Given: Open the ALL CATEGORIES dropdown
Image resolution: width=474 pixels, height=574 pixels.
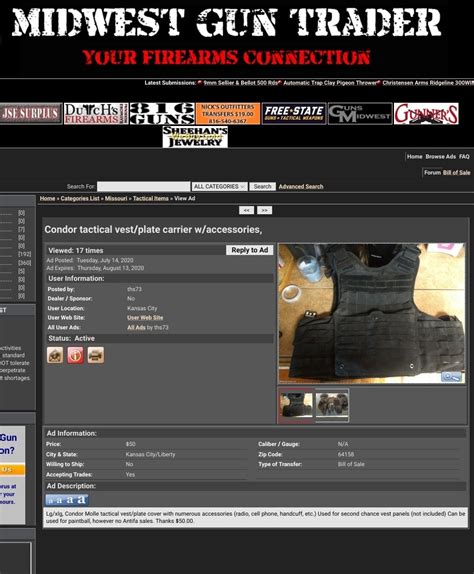Looking at the screenshot, I should pyautogui.click(x=219, y=186).
